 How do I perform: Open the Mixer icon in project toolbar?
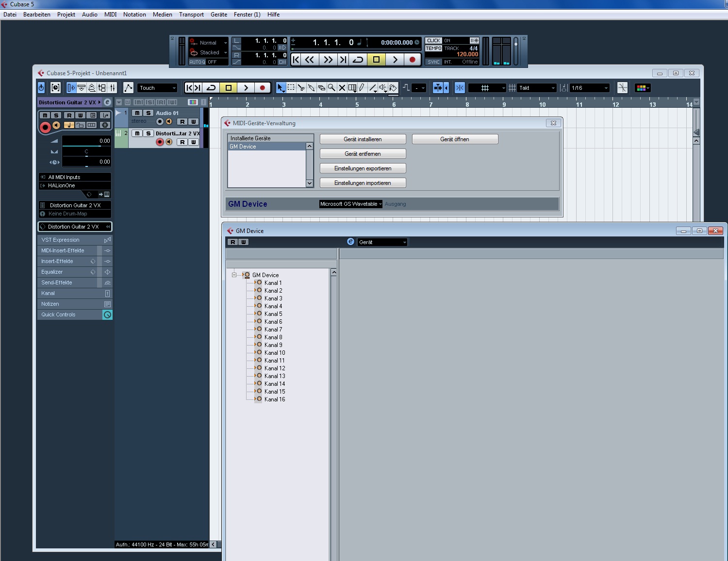click(x=113, y=88)
